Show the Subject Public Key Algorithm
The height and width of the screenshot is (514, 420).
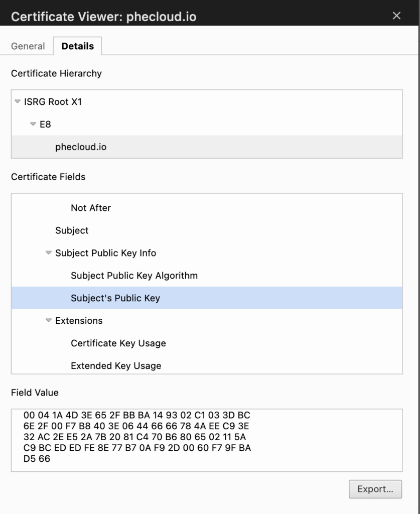pos(134,276)
